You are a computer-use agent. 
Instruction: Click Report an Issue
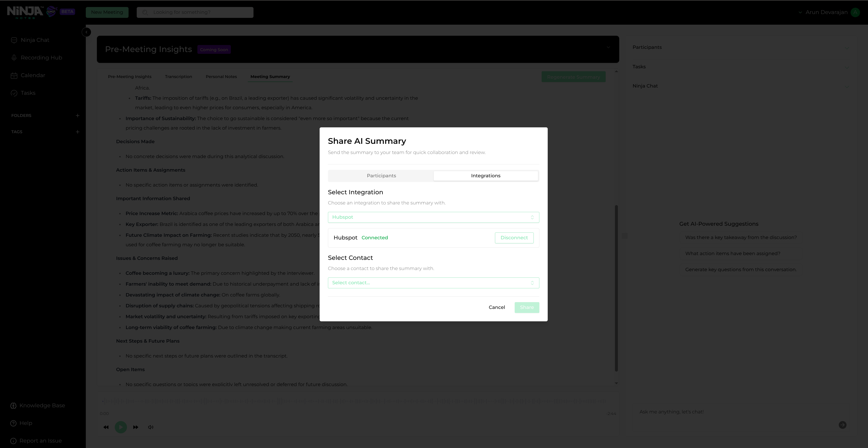pyautogui.click(x=36, y=441)
